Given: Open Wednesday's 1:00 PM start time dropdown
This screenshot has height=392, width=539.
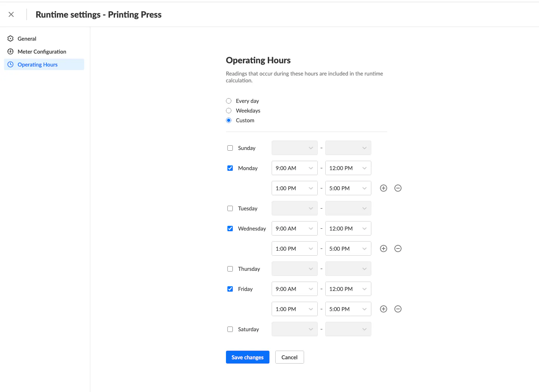Looking at the screenshot, I should (294, 249).
